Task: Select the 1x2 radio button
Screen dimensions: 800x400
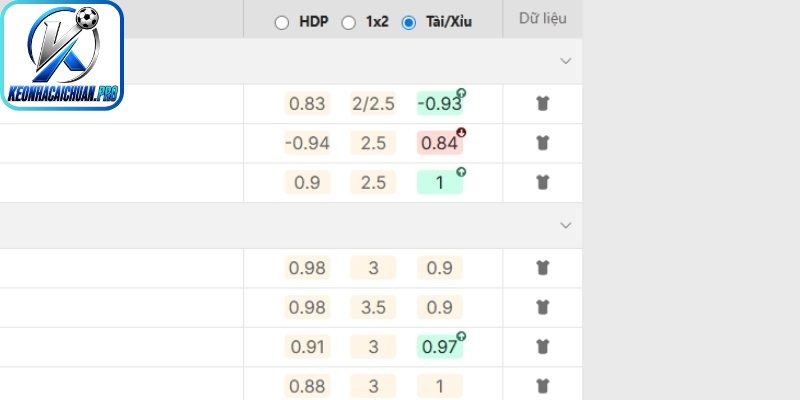Action: point(348,23)
